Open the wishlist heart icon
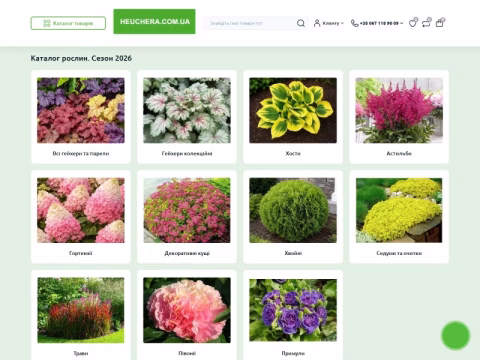The image size is (480, 360). point(413,23)
